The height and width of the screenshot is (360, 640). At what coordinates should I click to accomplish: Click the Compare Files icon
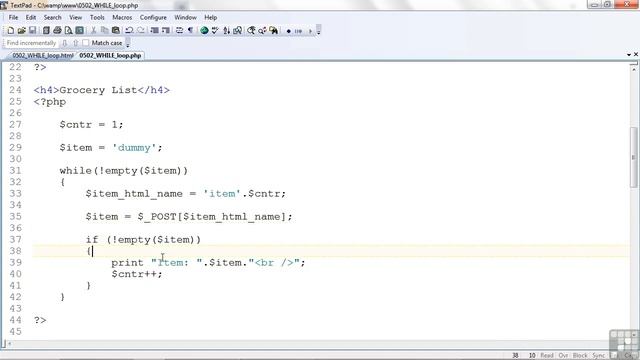(x=238, y=31)
